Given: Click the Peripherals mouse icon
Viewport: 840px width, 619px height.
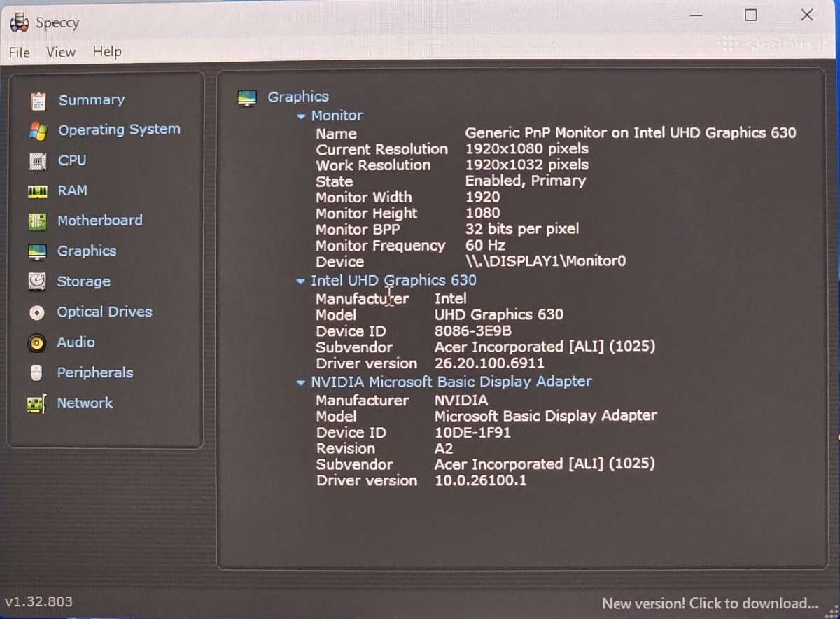Looking at the screenshot, I should (x=37, y=373).
